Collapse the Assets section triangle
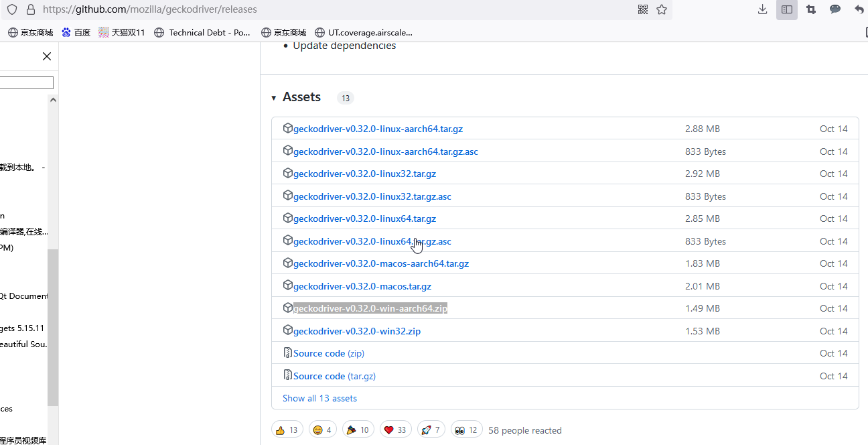Screen dimensions: 868x445 (274, 98)
